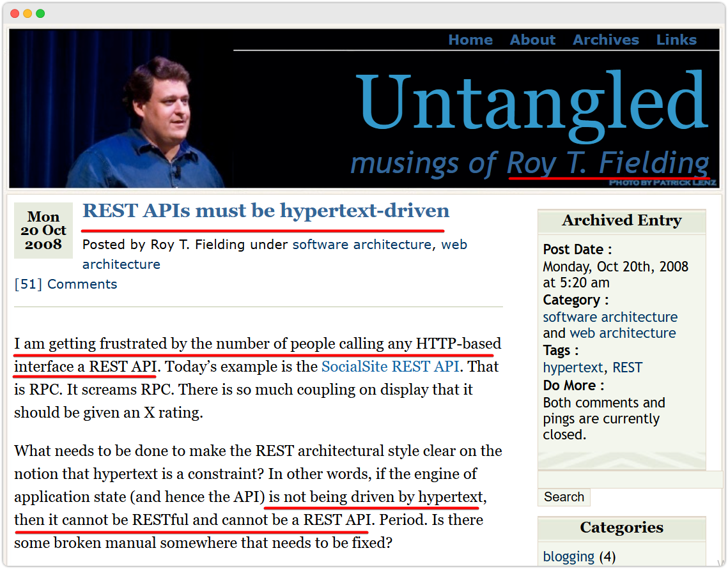Click the Untangled blog title
This screenshot has height=569, width=728.
click(532, 105)
